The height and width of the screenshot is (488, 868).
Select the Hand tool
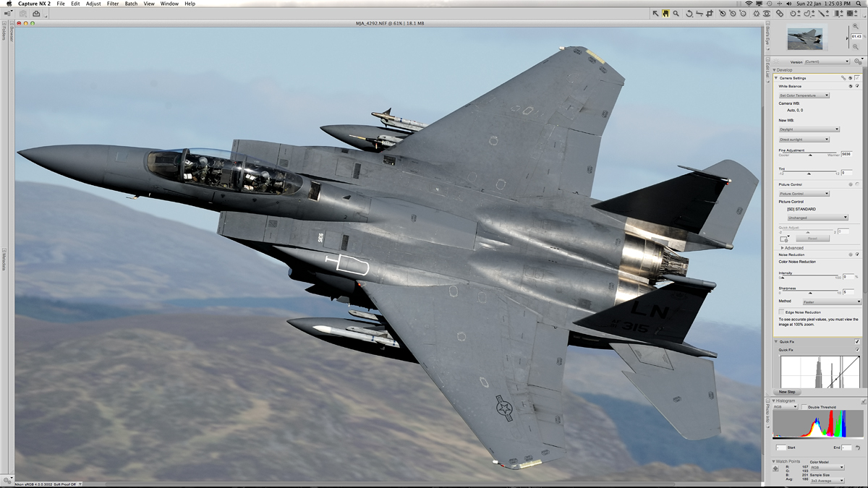pos(665,14)
